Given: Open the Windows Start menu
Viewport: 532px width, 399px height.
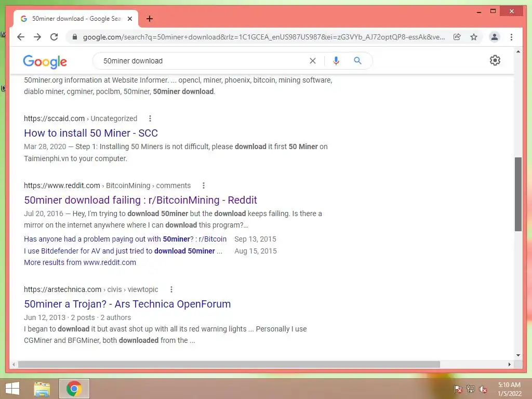Looking at the screenshot, I should [12, 389].
